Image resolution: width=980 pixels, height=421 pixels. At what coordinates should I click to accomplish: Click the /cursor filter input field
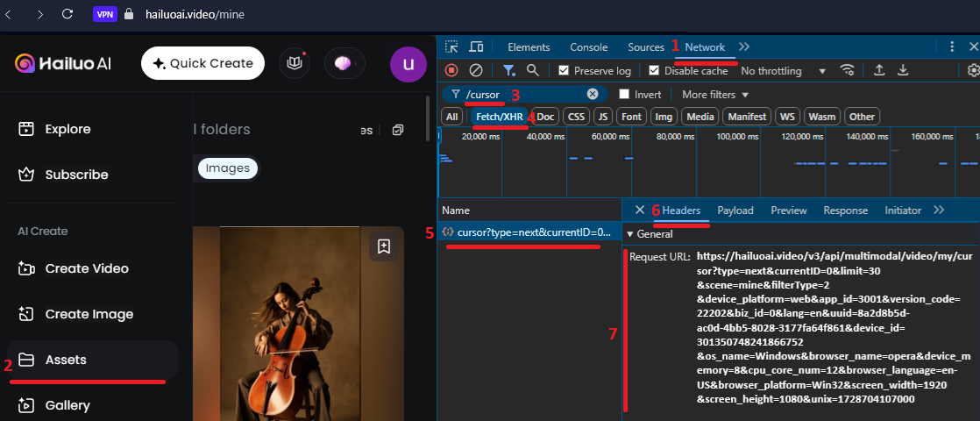click(x=526, y=94)
